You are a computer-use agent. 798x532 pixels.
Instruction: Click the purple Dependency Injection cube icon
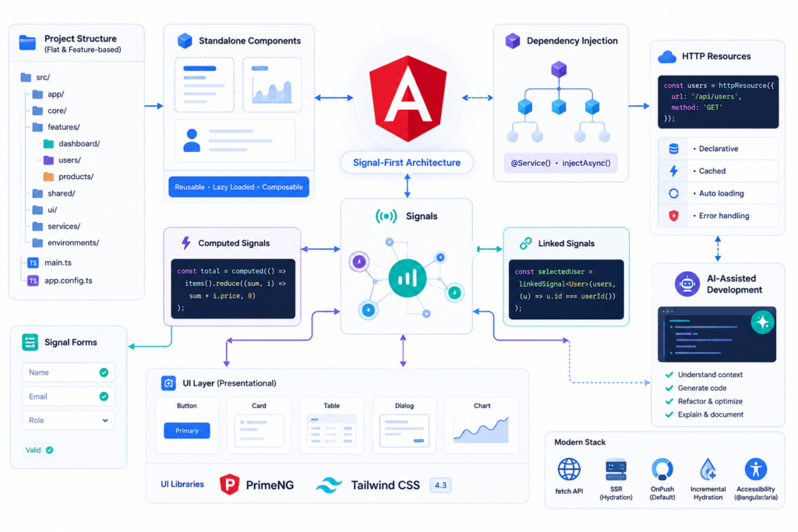click(513, 41)
